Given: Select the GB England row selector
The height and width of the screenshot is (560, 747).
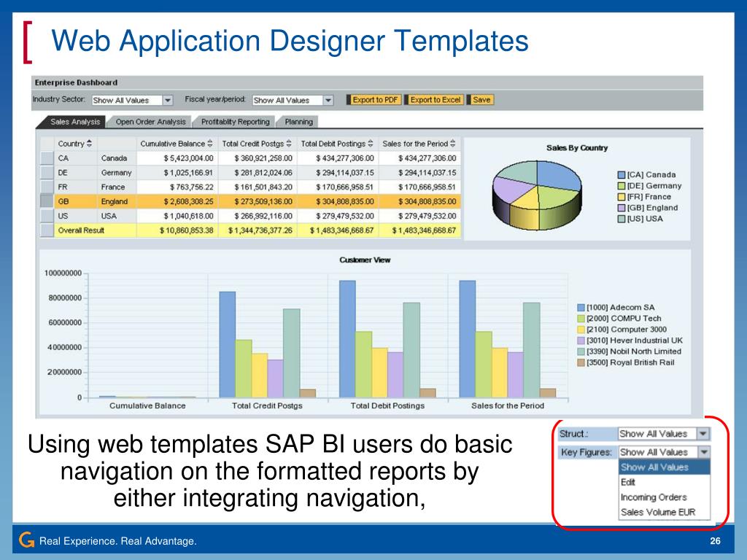Looking at the screenshot, I should (47, 201).
